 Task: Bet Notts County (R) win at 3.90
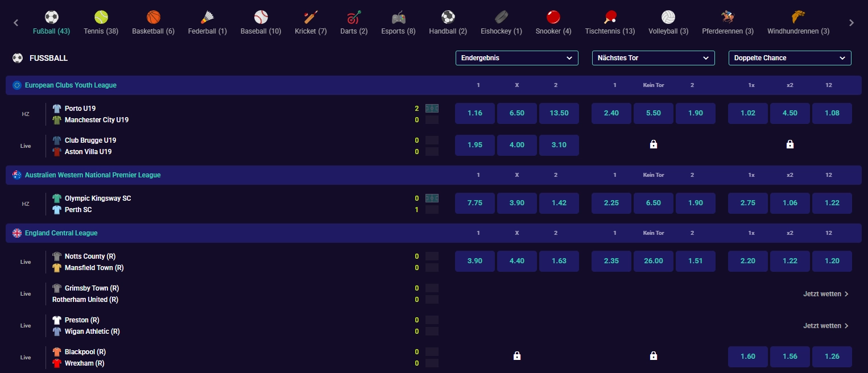click(475, 261)
